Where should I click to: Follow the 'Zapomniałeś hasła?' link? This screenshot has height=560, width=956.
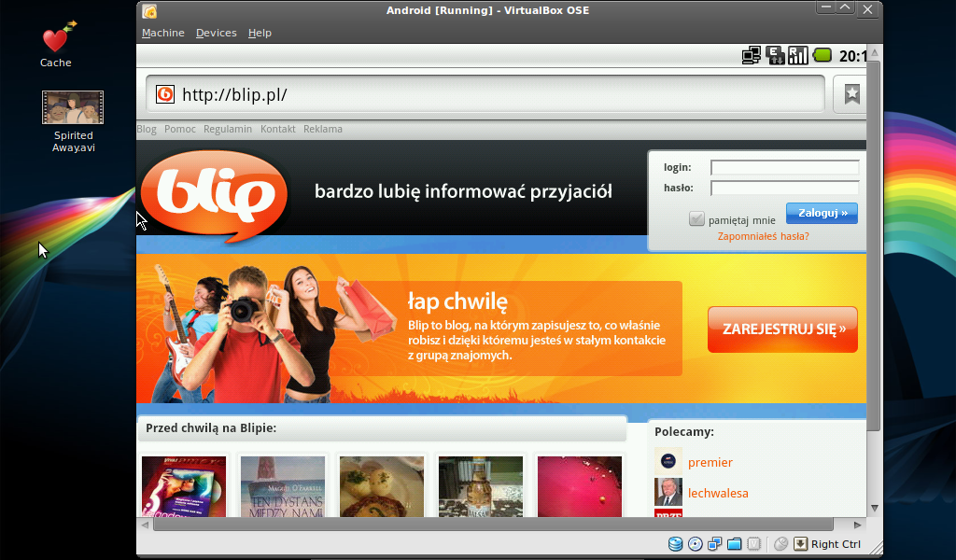click(763, 237)
